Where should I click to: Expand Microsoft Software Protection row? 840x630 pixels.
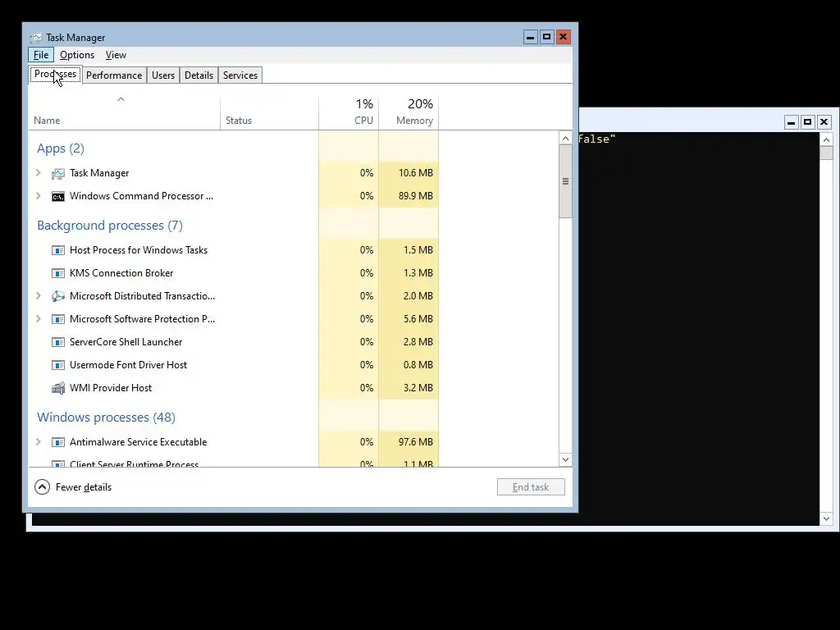[x=38, y=319]
